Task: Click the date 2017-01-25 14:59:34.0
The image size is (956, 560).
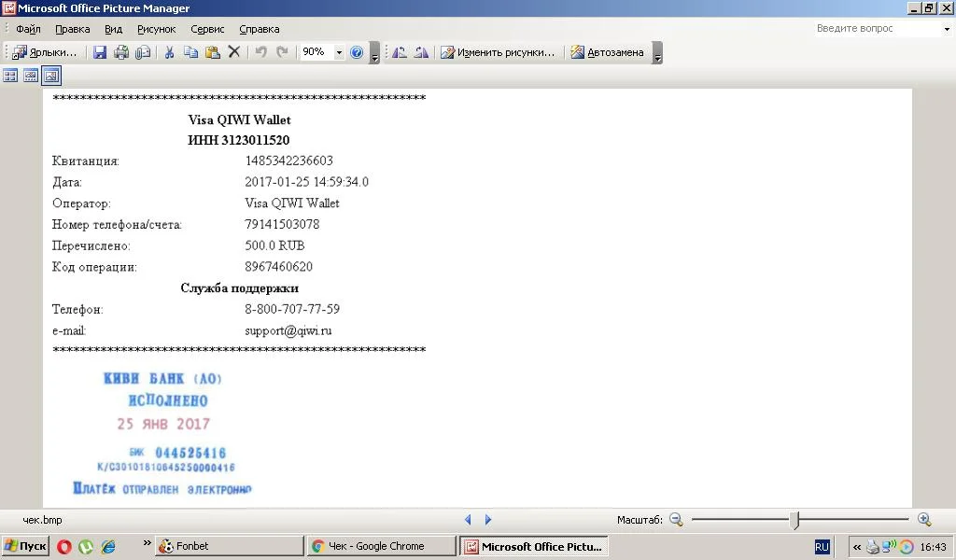Action: point(306,182)
